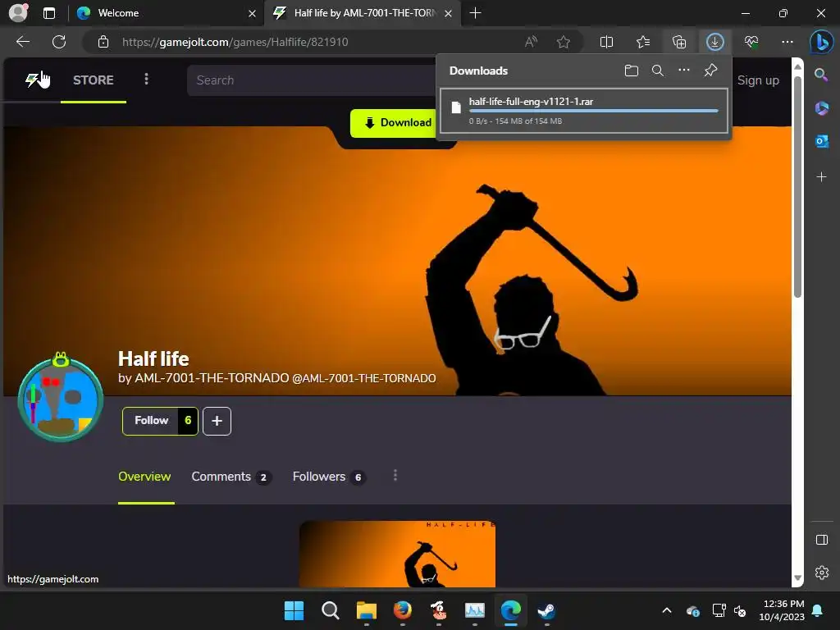Open more options beside Followers tab

click(x=395, y=476)
